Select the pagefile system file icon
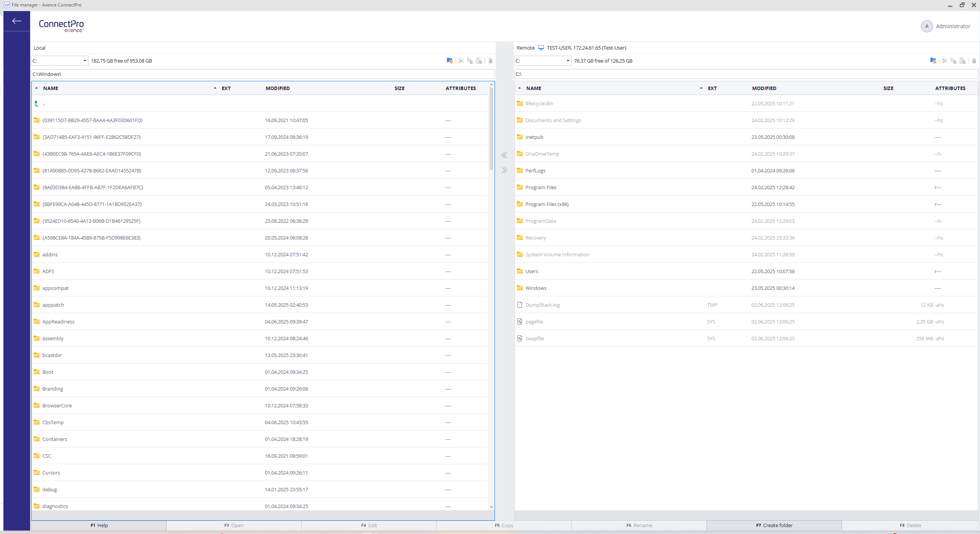Image resolution: width=980 pixels, height=534 pixels. click(x=519, y=322)
